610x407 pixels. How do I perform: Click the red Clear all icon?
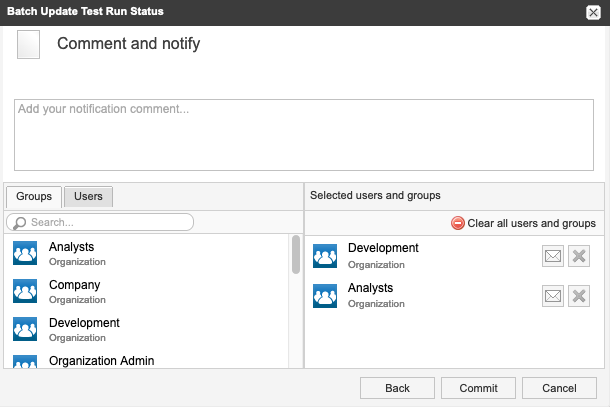[458, 224]
